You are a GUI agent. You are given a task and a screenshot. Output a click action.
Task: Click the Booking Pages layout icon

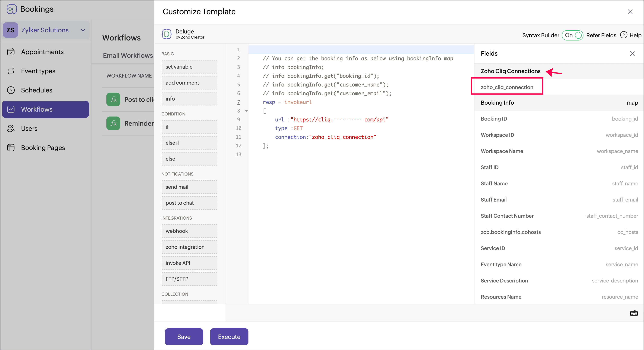point(11,148)
